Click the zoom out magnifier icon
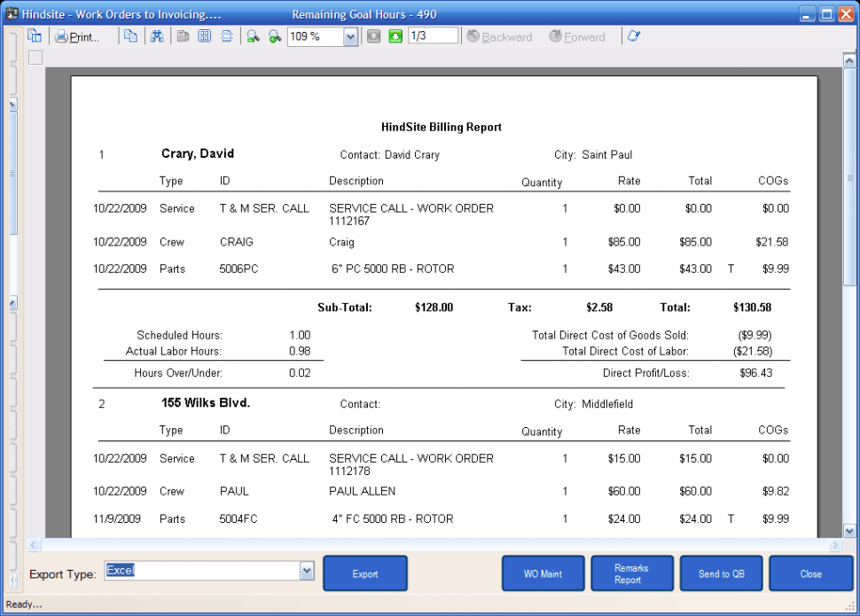 tap(253, 36)
